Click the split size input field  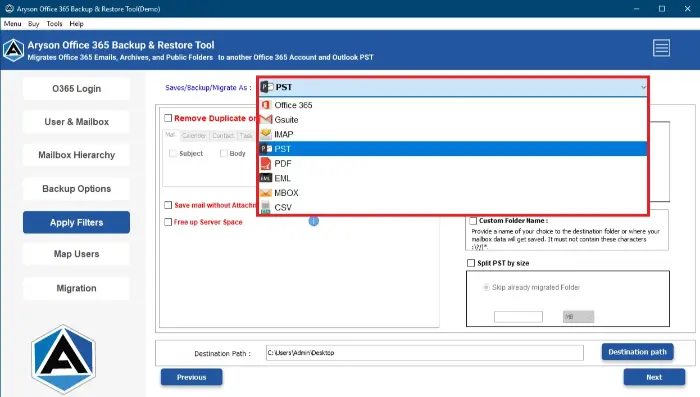(x=518, y=317)
